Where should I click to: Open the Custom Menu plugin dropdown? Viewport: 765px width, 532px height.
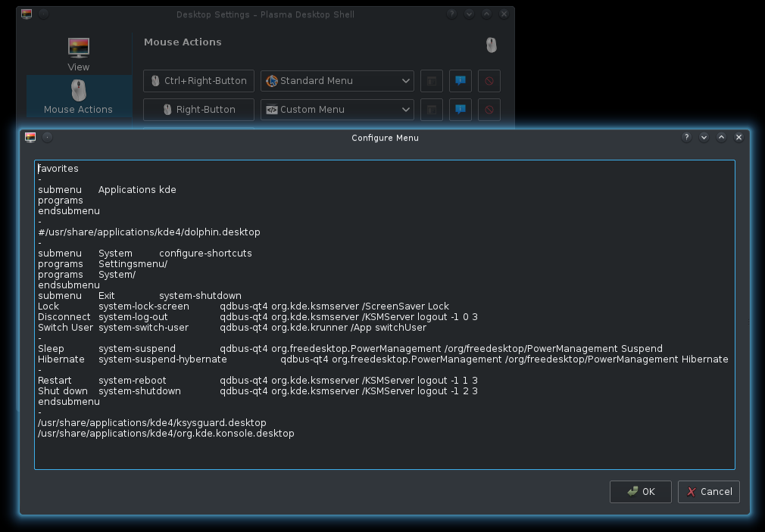point(337,110)
